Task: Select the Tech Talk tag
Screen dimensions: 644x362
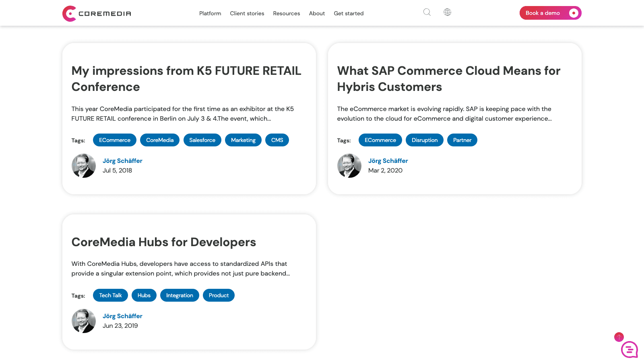Action: click(110, 295)
